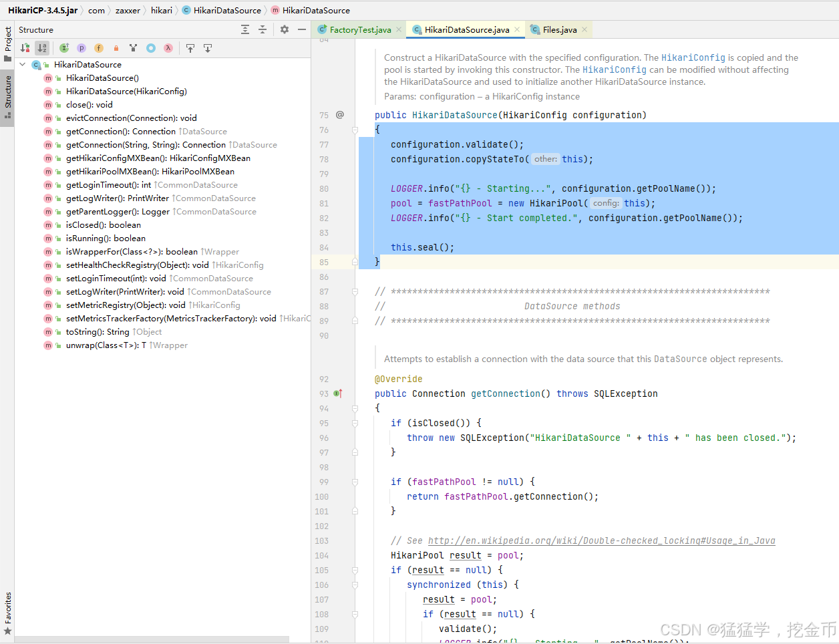Toggle Show Properties purple p icon
This screenshot has width=839, height=644.
[81, 48]
